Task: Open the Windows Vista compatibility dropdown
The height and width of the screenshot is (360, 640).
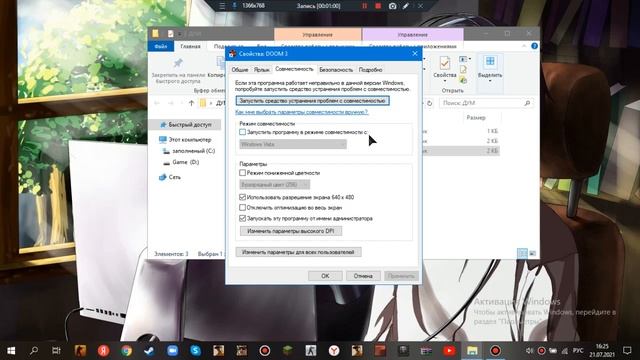Action: (x=293, y=144)
